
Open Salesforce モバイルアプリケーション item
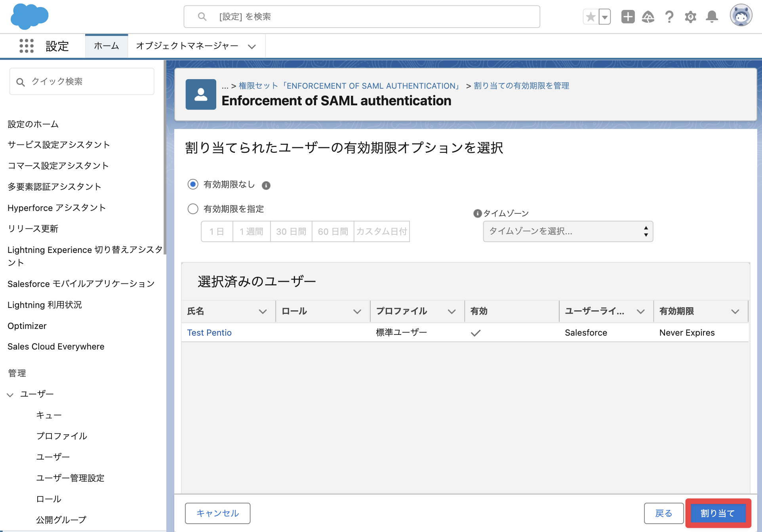(x=81, y=284)
